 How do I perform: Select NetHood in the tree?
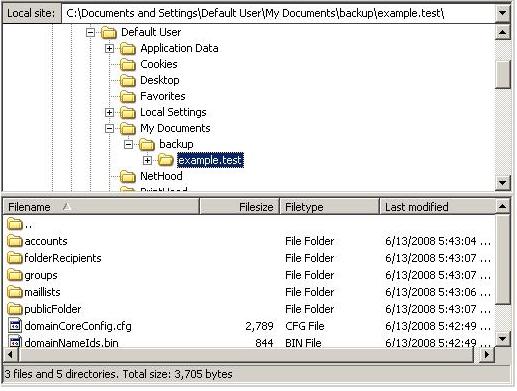click(x=161, y=176)
